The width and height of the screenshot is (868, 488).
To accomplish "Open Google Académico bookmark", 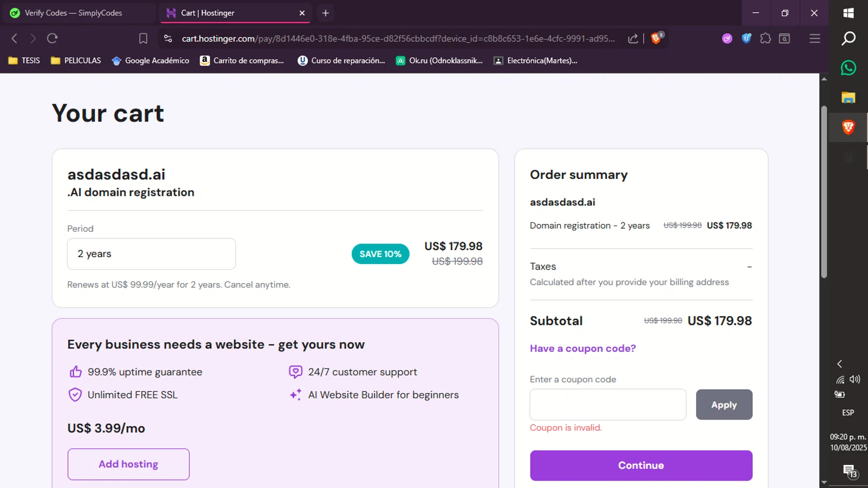I will tap(150, 60).
